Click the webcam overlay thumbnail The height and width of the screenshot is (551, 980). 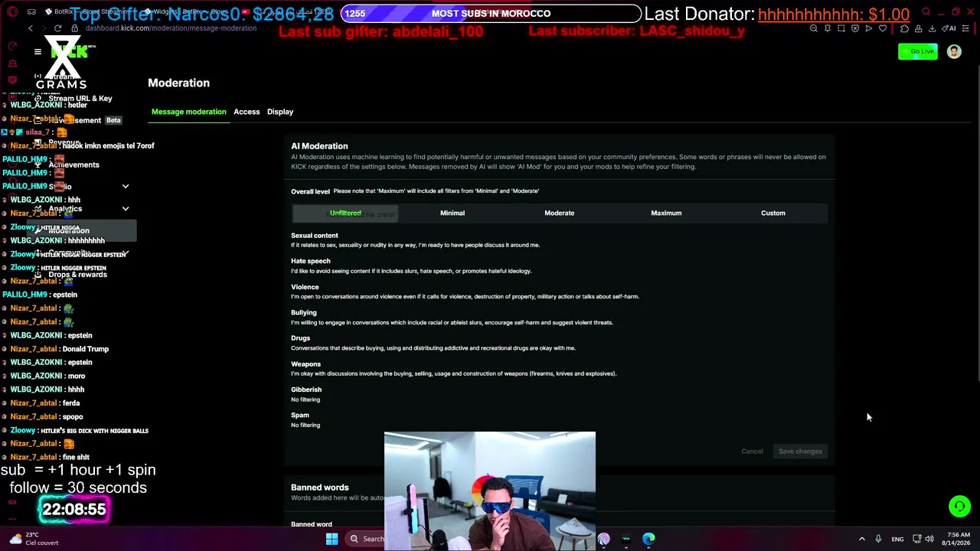490,491
